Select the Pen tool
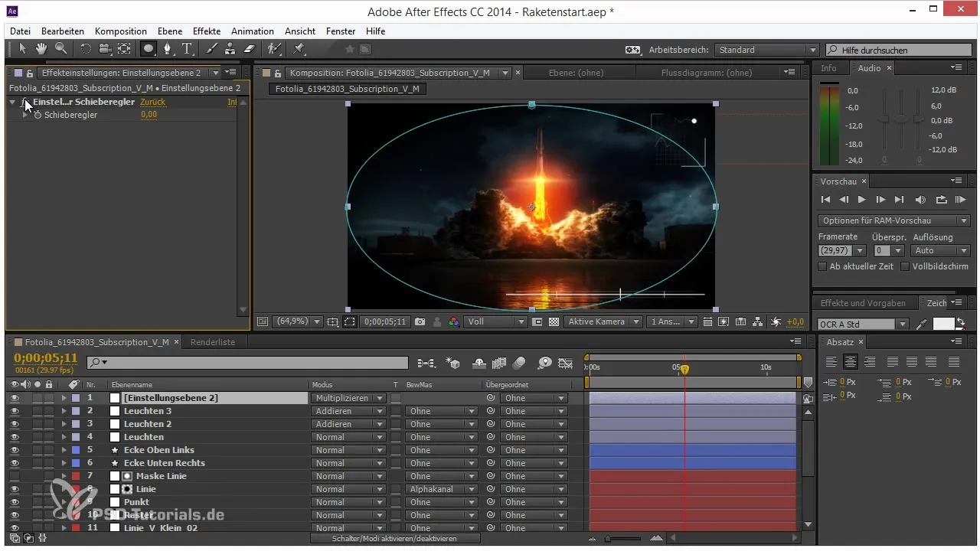 point(168,49)
